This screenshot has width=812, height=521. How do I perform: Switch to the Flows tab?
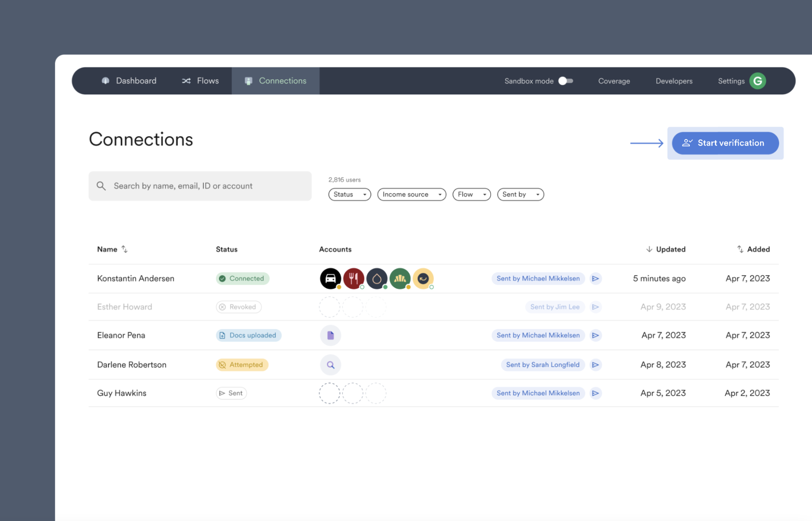[200, 81]
